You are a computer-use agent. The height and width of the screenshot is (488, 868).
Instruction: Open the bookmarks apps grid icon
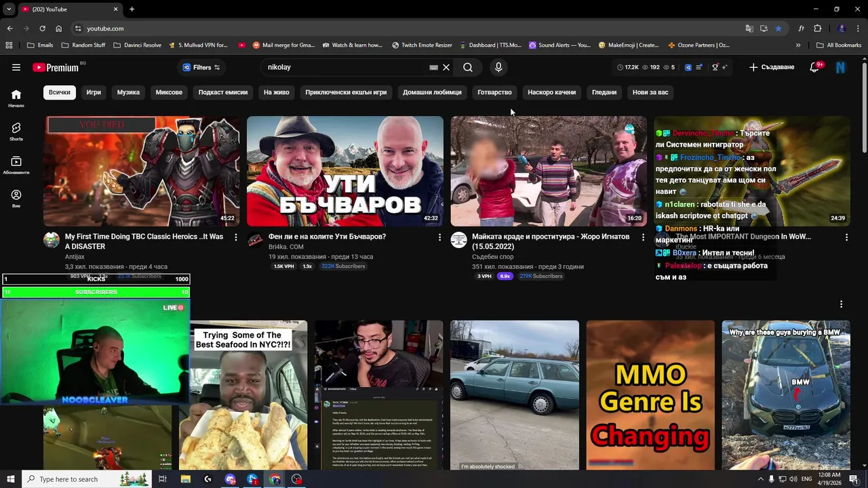tap(9, 45)
